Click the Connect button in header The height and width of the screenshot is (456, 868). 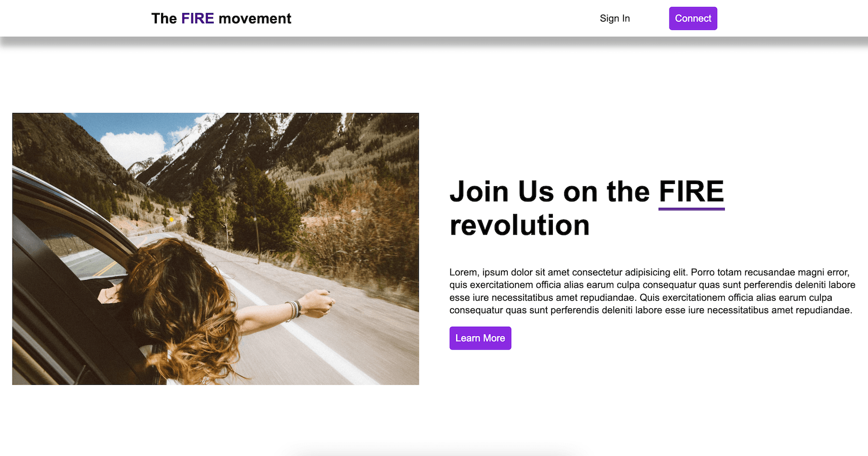click(x=693, y=18)
